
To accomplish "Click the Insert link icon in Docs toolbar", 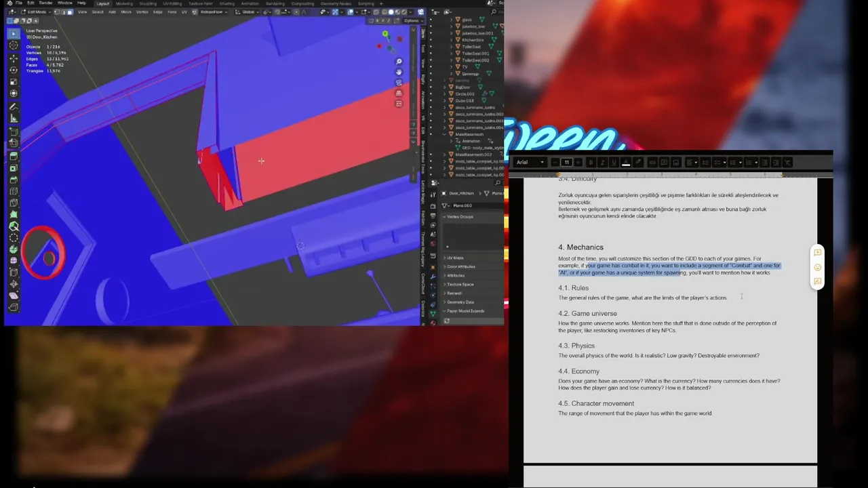I will (x=652, y=163).
